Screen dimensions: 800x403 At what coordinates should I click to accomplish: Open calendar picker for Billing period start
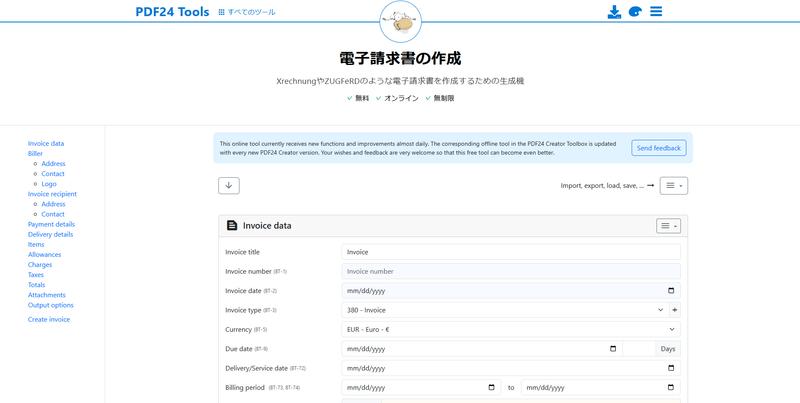click(491, 388)
